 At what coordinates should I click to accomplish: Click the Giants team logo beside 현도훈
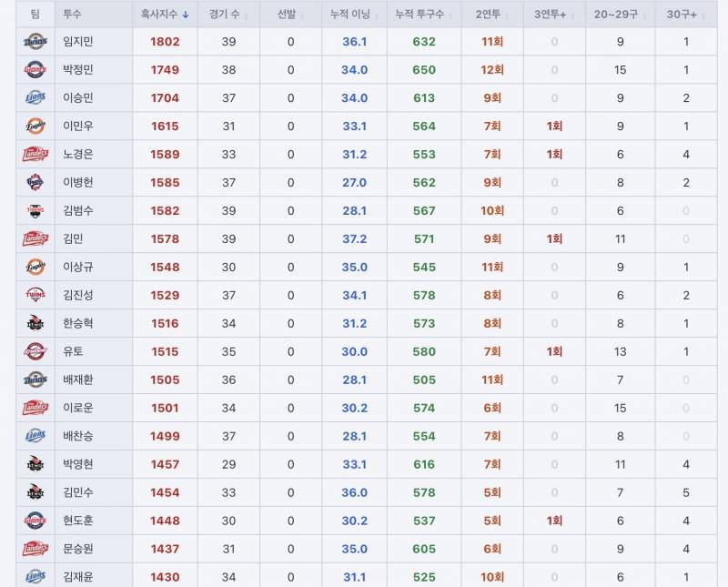35,521
